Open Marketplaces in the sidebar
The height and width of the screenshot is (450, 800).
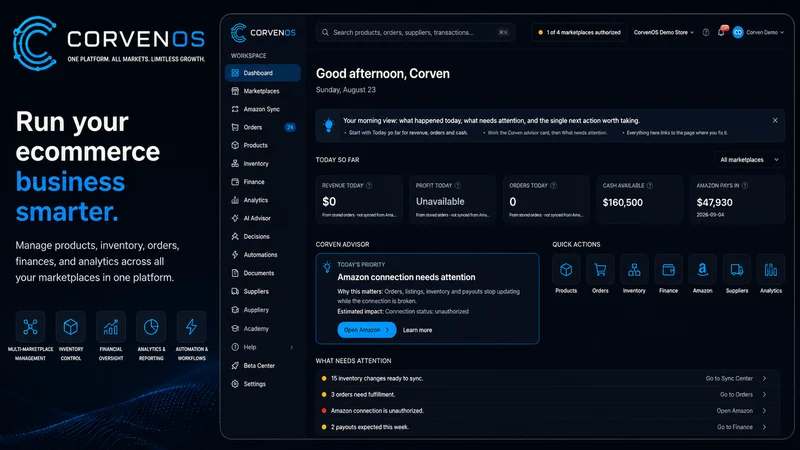pyautogui.click(x=263, y=91)
